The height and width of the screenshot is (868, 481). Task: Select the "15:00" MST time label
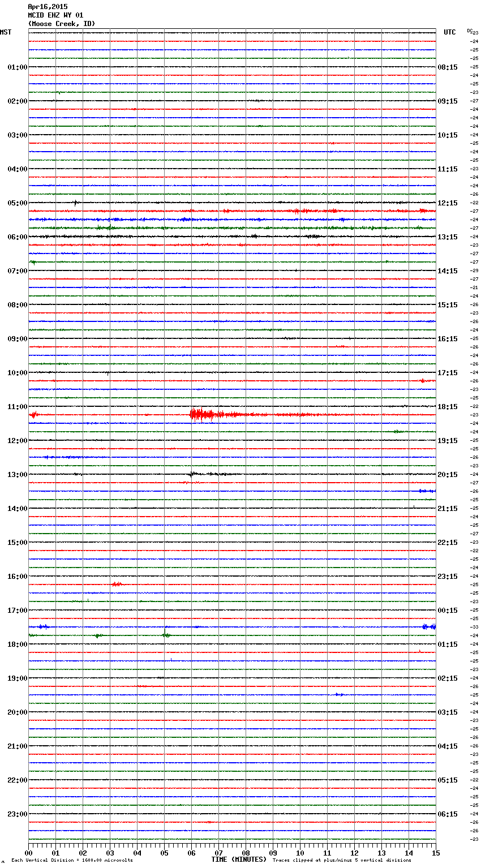click(x=18, y=543)
